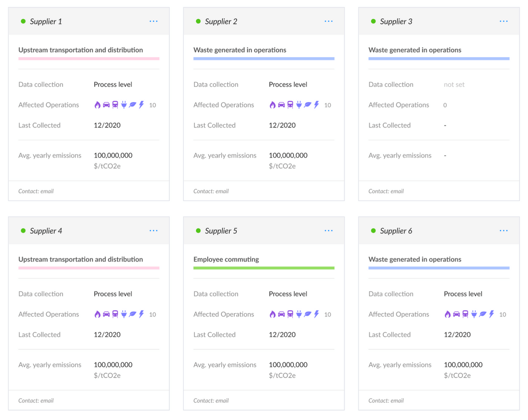Choose the leaf icon on Supplier 4 card
The height and width of the screenshot is (420, 528).
pyautogui.click(x=132, y=315)
